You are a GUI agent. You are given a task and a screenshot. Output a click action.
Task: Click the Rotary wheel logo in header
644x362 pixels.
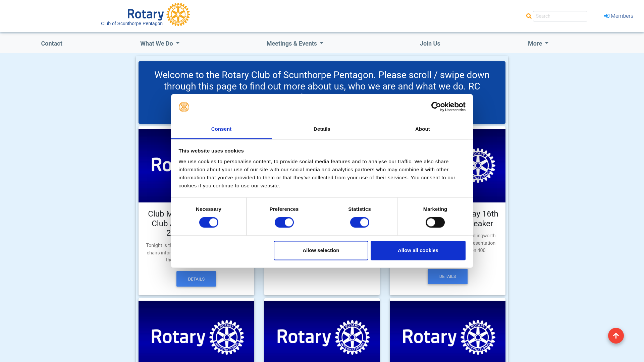pos(178,14)
